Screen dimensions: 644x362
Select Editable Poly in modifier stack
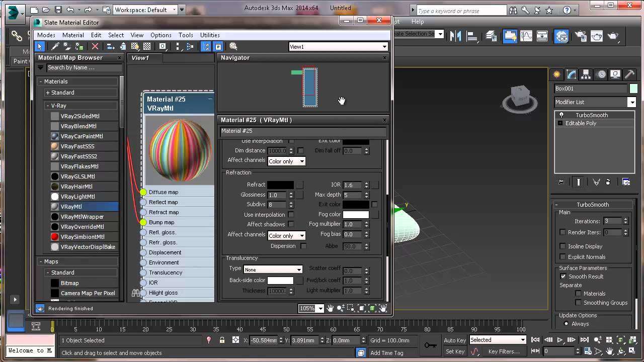point(581,123)
